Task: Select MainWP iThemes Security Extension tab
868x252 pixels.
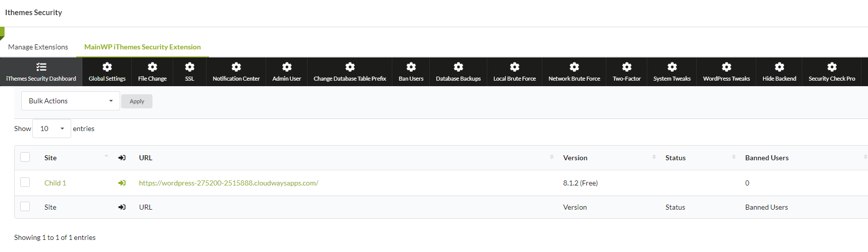Action: (142, 47)
